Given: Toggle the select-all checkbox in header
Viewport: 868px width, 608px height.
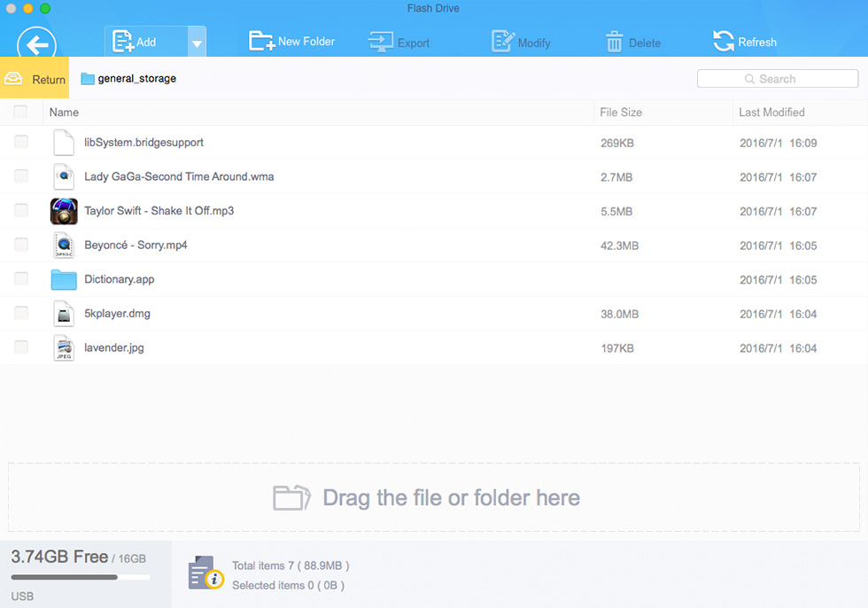Looking at the screenshot, I should tap(20, 112).
